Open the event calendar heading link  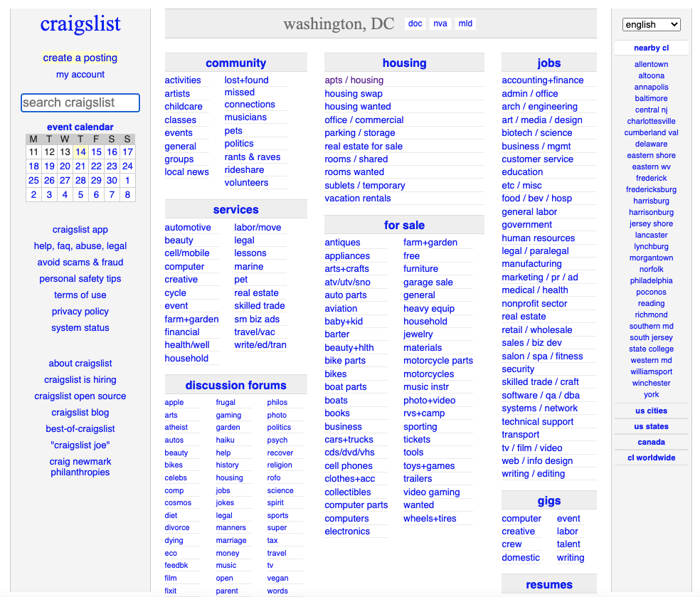[x=80, y=127]
